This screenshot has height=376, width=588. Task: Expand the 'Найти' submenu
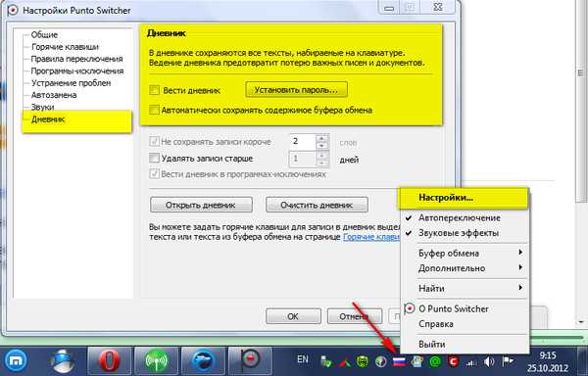465,289
